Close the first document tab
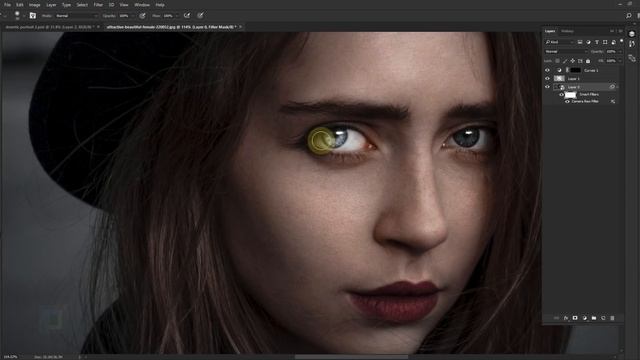Image resolution: width=640 pixels, height=360 pixels. (x=98, y=27)
